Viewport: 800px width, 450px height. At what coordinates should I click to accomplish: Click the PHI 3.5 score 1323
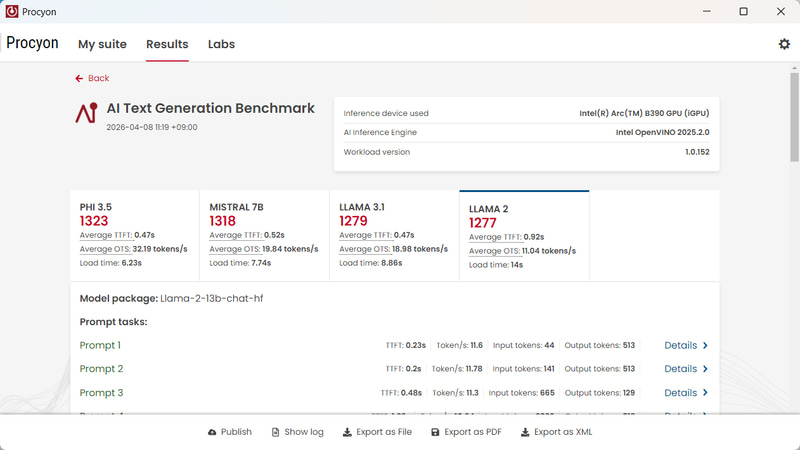click(x=94, y=221)
